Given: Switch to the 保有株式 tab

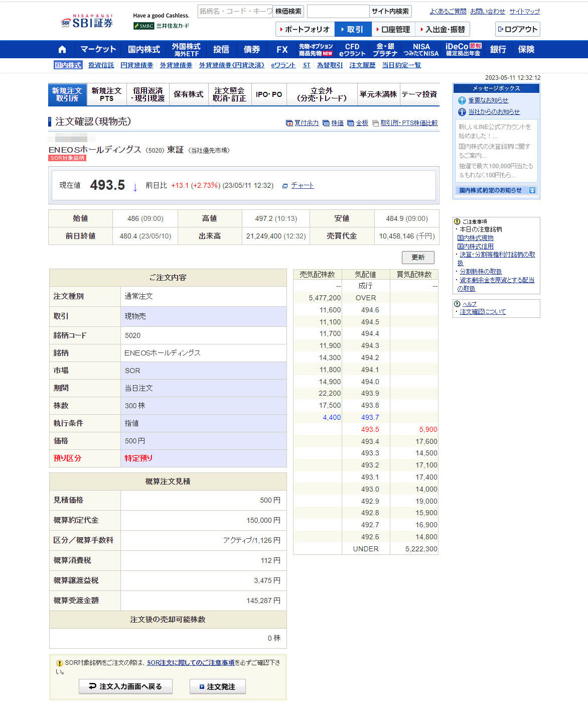Looking at the screenshot, I should click(189, 94).
